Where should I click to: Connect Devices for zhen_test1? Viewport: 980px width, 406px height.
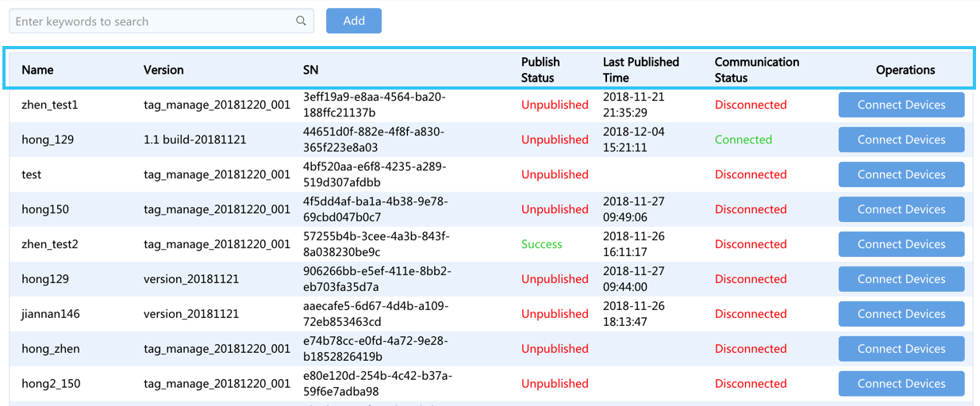click(901, 105)
